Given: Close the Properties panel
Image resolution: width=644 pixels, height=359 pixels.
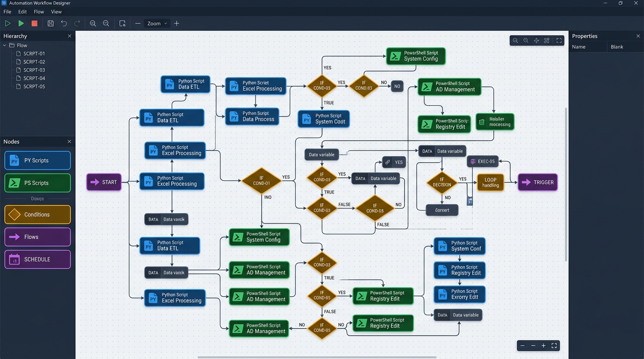Looking at the screenshot, I should [x=638, y=36].
